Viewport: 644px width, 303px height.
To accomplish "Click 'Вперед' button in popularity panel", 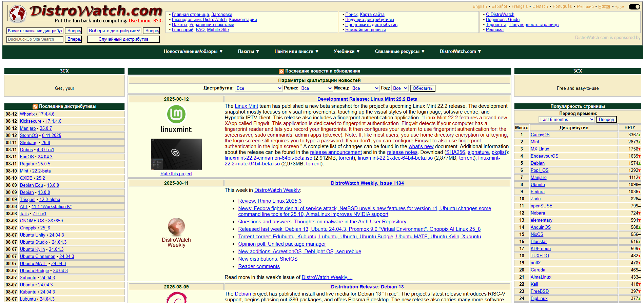I will click(x=606, y=120).
